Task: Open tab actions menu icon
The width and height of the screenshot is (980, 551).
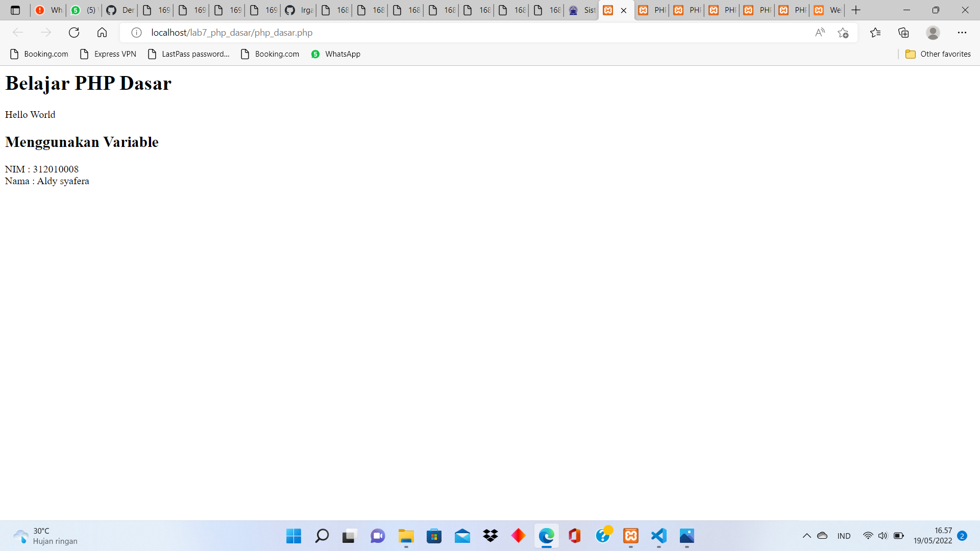Action: pyautogui.click(x=15, y=10)
